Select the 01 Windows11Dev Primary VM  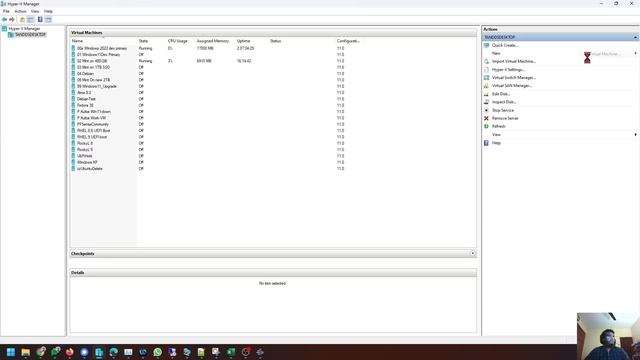tap(98, 55)
